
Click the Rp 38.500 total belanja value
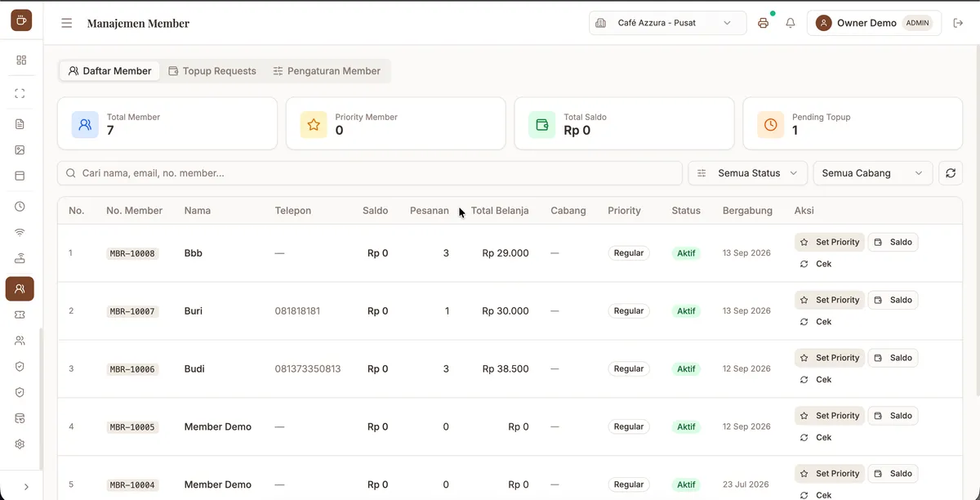pos(506,369)
